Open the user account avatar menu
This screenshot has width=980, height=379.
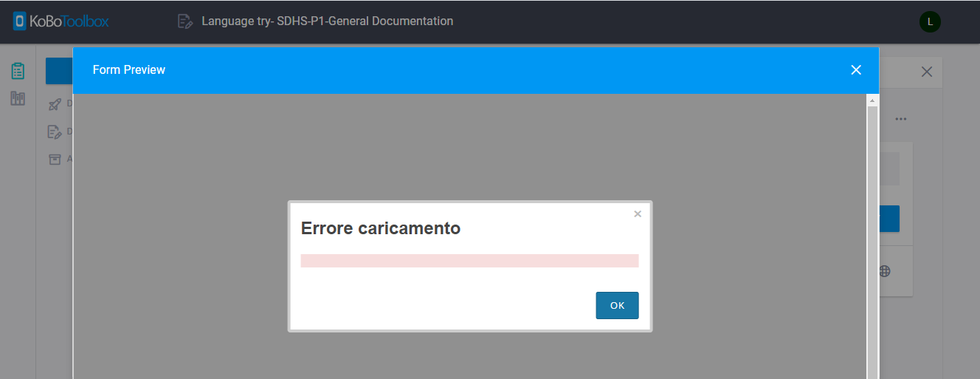[930, 21]
